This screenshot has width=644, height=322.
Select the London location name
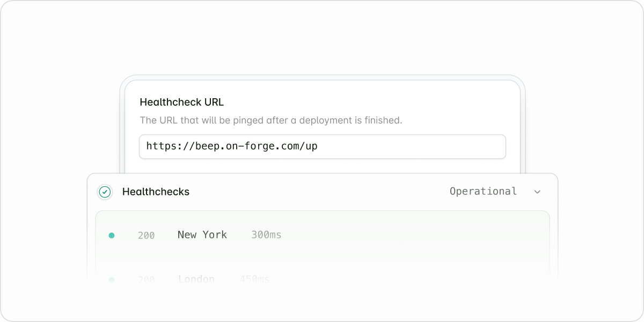pos(196,279)
